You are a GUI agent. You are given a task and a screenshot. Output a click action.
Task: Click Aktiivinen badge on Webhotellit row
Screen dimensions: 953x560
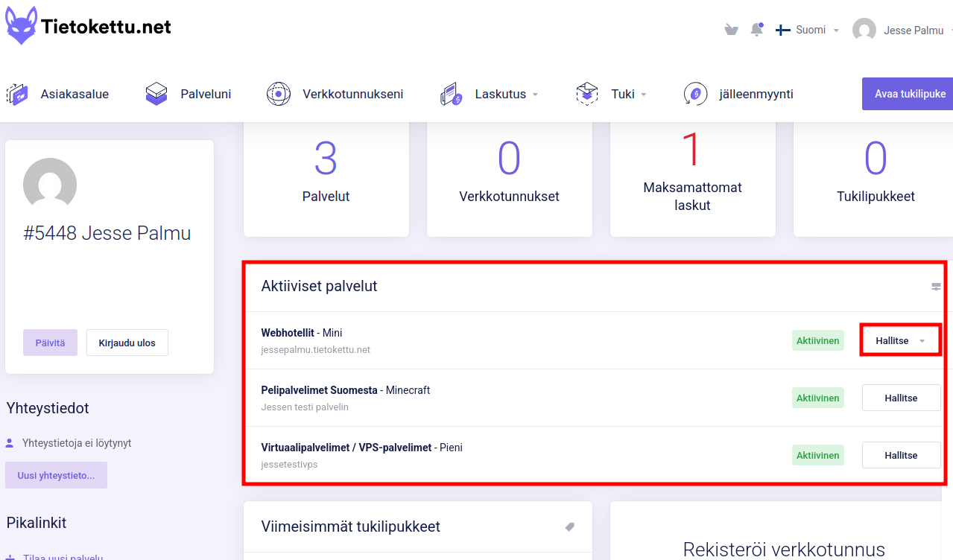tap(818, 340)
